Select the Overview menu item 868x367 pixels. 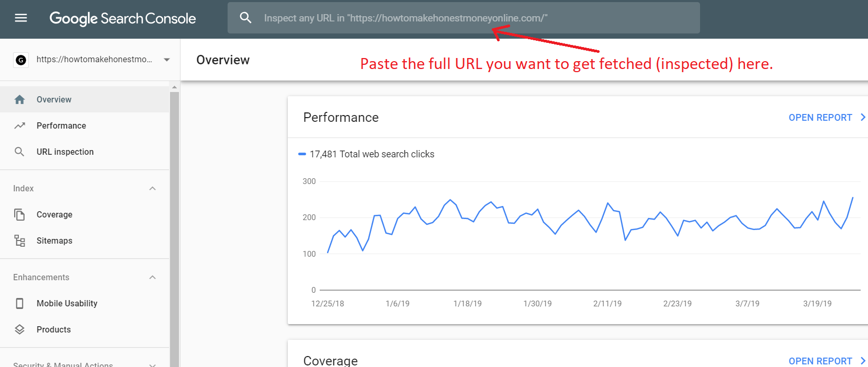click(x=85, y=99)
